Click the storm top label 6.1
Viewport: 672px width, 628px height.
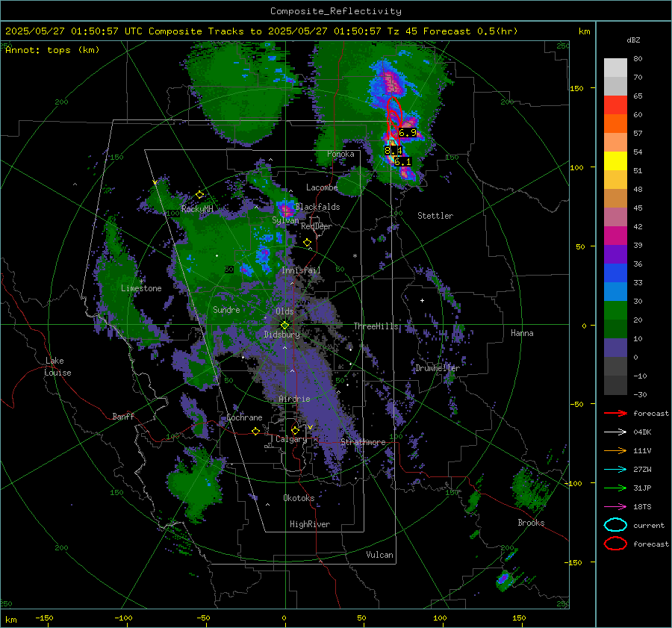click(403, 161)
